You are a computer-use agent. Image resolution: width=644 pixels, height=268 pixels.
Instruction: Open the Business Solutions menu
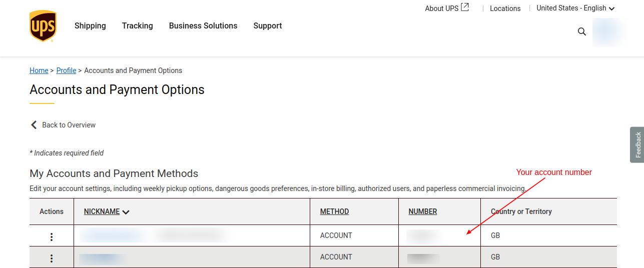(203, 26)
